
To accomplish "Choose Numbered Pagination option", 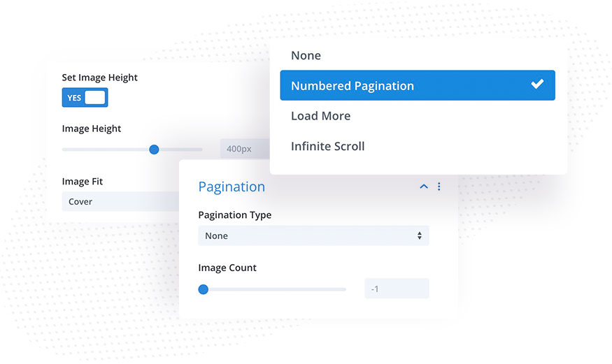I will (418, 85).
